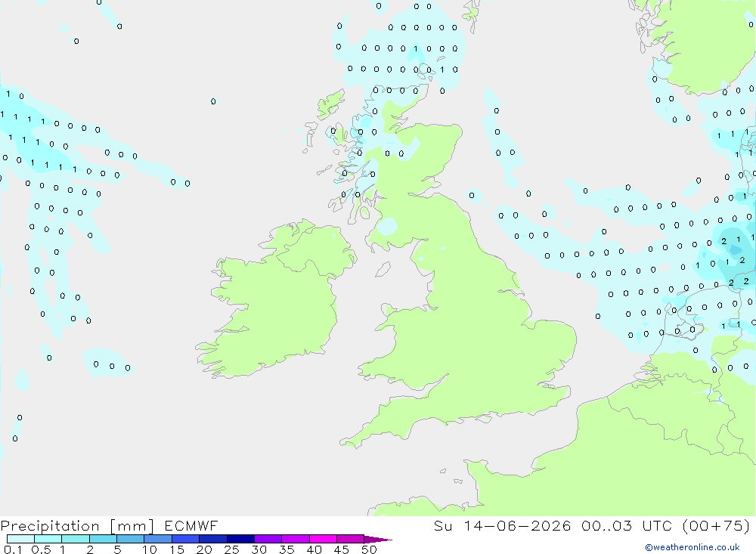The image size is (756, 554).
Task: Pick the 15–20 mm legend color swatch
Action: coord(186,539)
